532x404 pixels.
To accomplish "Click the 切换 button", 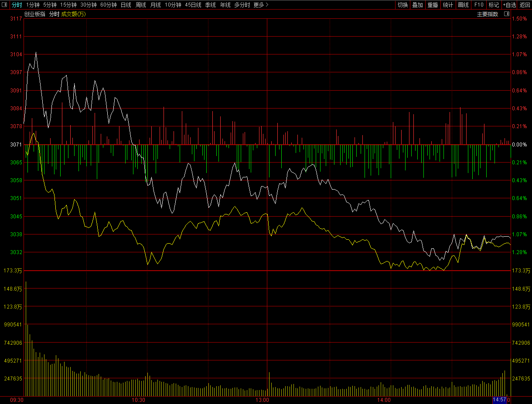I will point(402,5).
